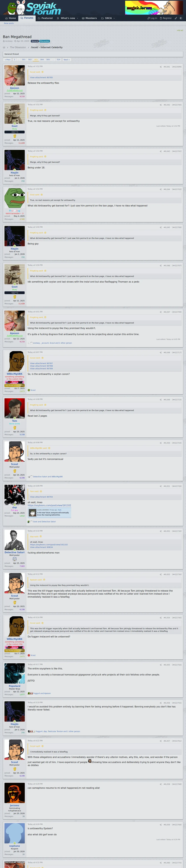
Task: Go to the Next page
Action: pos(66,60)
